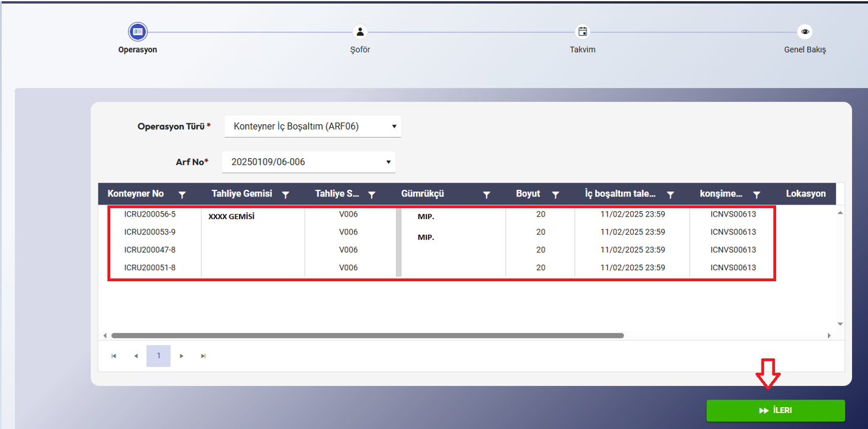The width and height of the screenshot is (868, 429).
Task: Expand the Operasyon Türü dropdown
Action: tap(394, 127)
